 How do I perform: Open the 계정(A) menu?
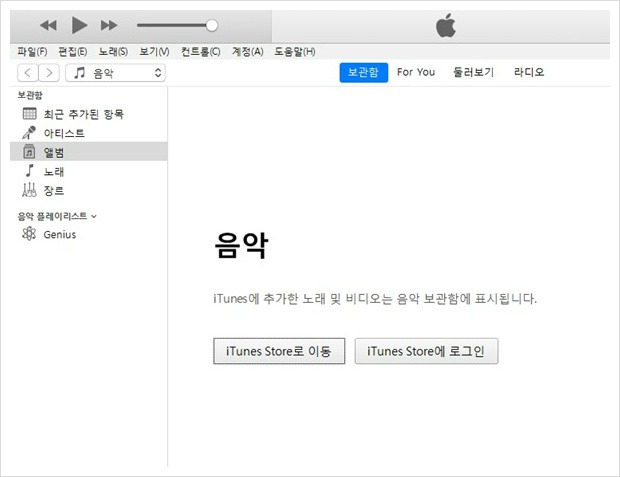(x=248, y=51)
